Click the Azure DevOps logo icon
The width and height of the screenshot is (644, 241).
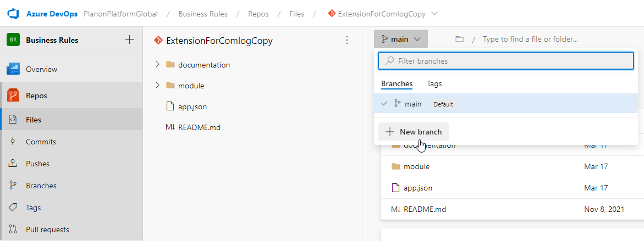13,14
